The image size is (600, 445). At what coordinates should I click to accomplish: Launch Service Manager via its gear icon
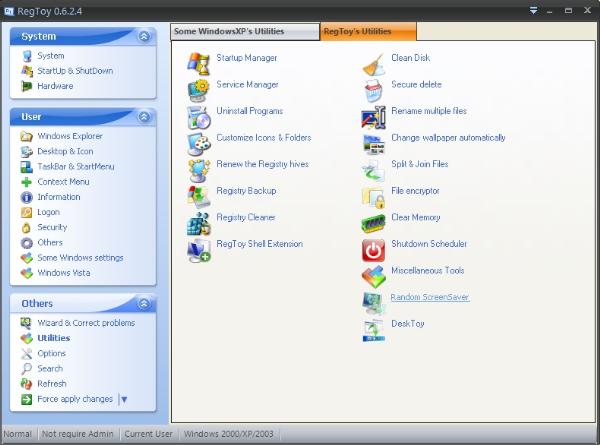(x=198, y=90)
